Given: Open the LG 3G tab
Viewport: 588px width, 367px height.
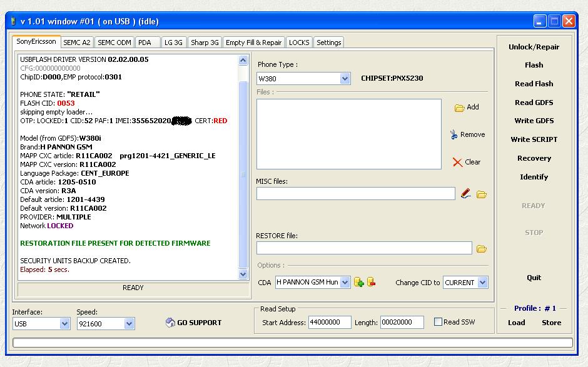Looking at the screenshot, I should (x=174, y=43).
